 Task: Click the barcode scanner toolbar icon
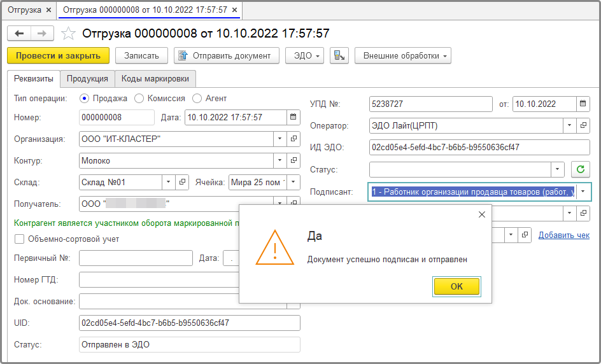339,55
